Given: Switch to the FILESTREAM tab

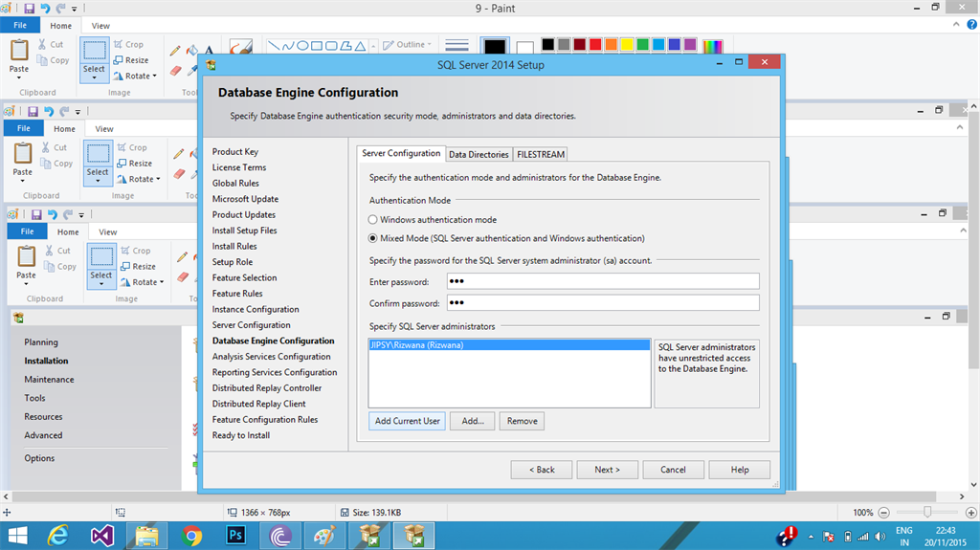Looking at the screenshot, I should click(541, 154).
